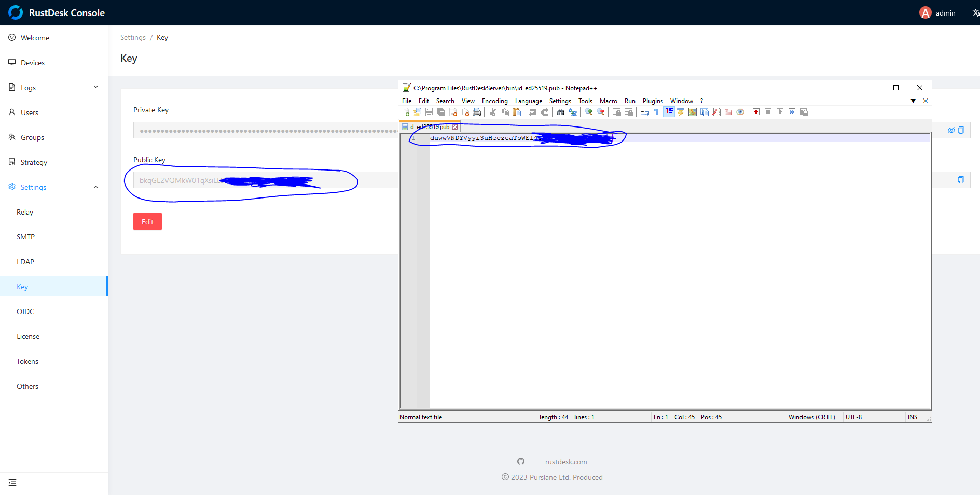Open the document list dropdown arrow in Notepad++
Screen dimensions: 980x495
(x=913, y=101)
